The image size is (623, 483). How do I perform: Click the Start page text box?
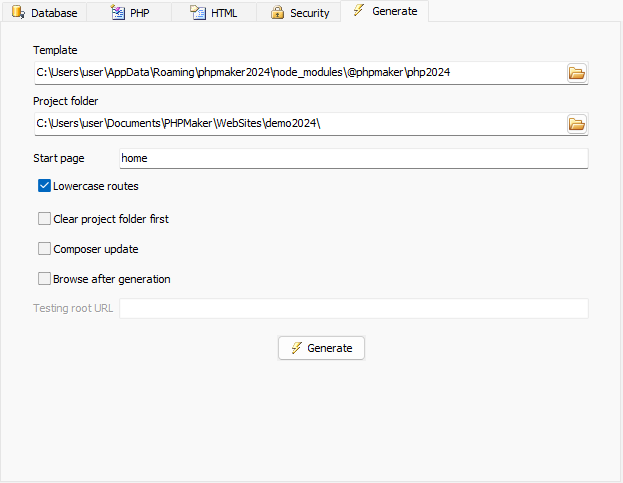pyautogui.click(x=353, y=159)
